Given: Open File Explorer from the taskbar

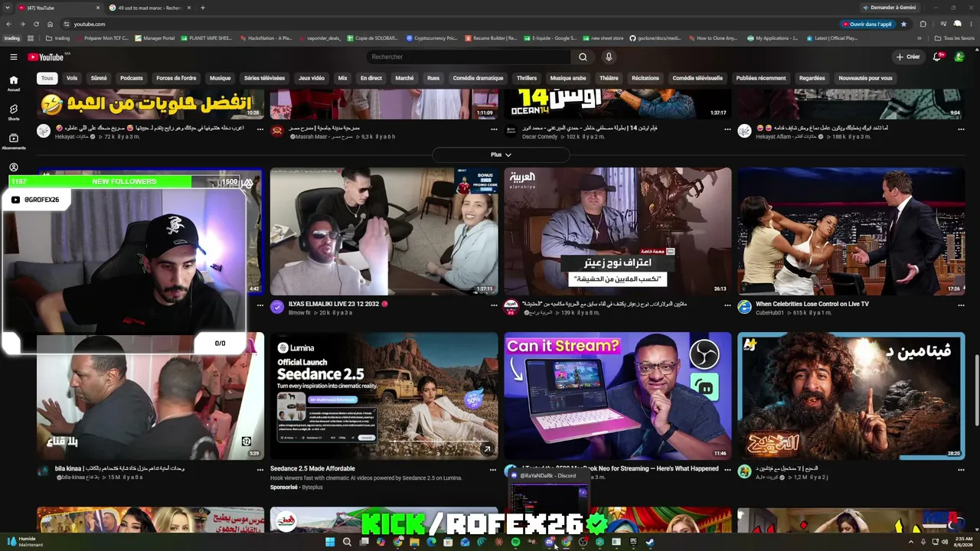Looking at the screenshot, I should point(414,542).
